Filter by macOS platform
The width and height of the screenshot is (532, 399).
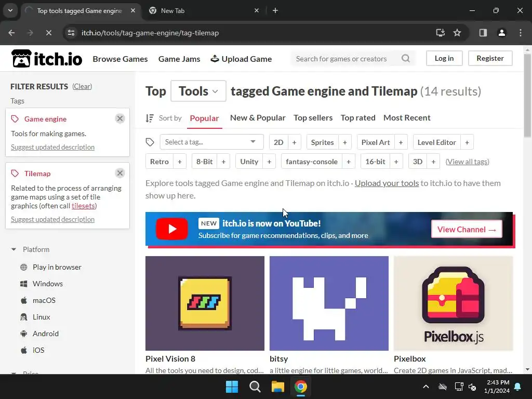pos(44,300)
